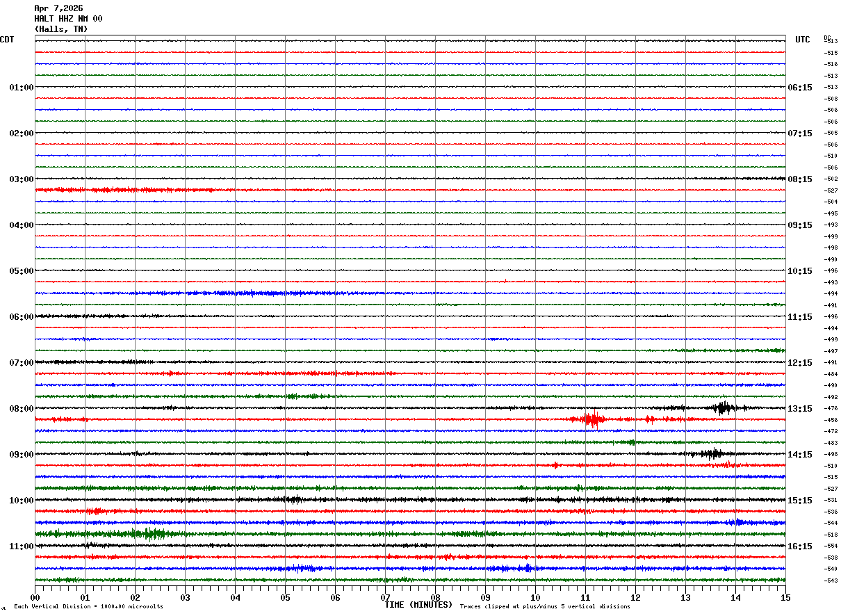Screen dimensions: 841x616
Task: Click minute tick label 00 on time axis
Action: click(35, 597)
